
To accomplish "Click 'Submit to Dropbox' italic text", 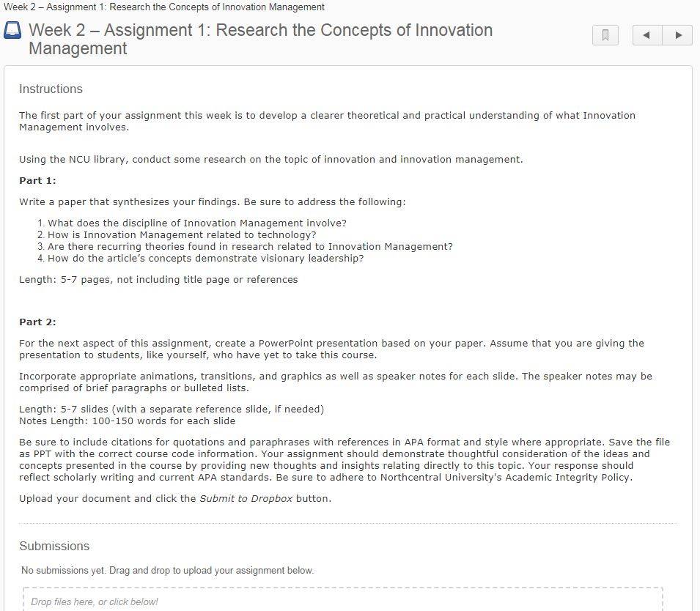I will click(x=246, y=498).
